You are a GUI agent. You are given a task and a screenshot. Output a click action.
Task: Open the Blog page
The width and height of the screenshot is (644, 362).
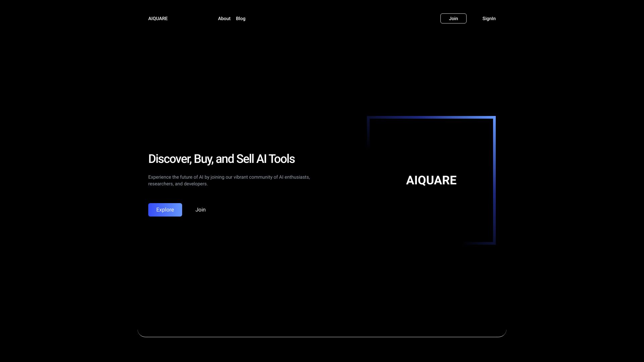240,18
